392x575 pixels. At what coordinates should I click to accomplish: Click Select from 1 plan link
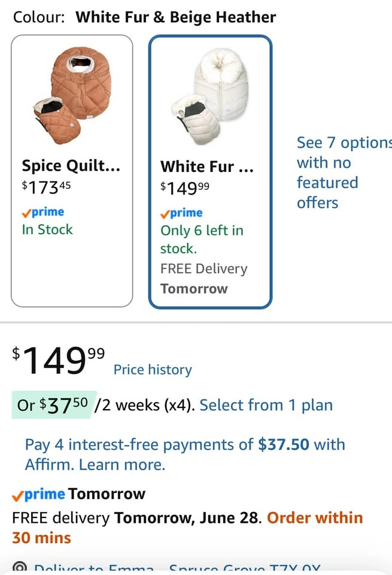266,405
